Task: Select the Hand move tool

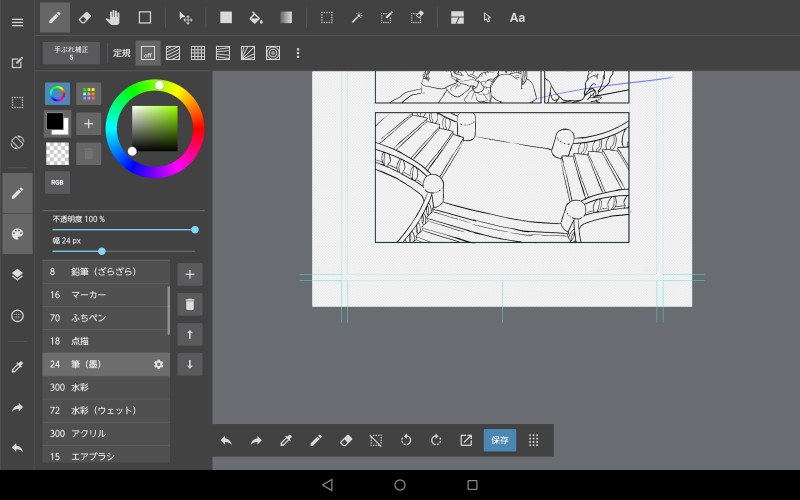Action: 114,17
